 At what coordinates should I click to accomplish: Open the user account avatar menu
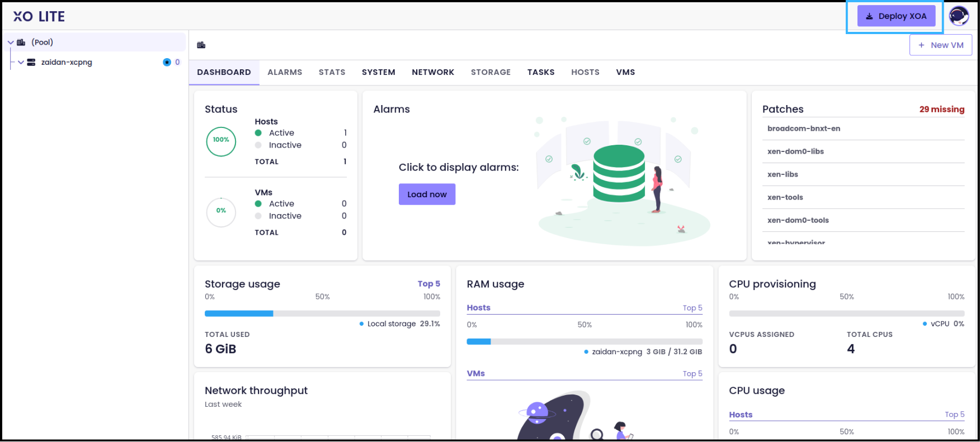pos(958,16)
